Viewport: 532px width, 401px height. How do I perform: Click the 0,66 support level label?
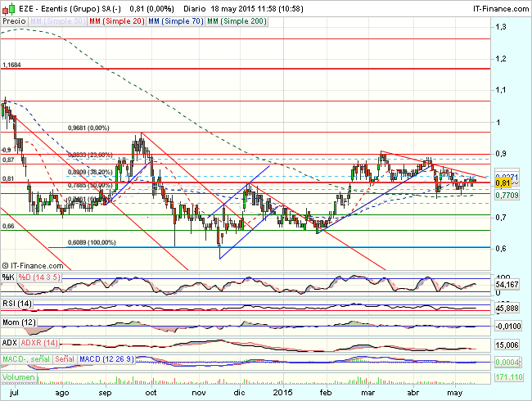click(x=8, y=226)
